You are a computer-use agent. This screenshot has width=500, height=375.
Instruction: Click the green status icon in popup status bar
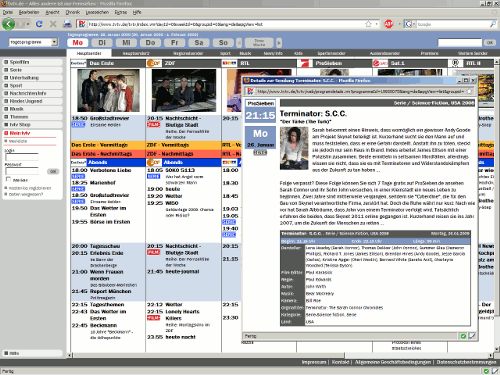click(463, 336)
